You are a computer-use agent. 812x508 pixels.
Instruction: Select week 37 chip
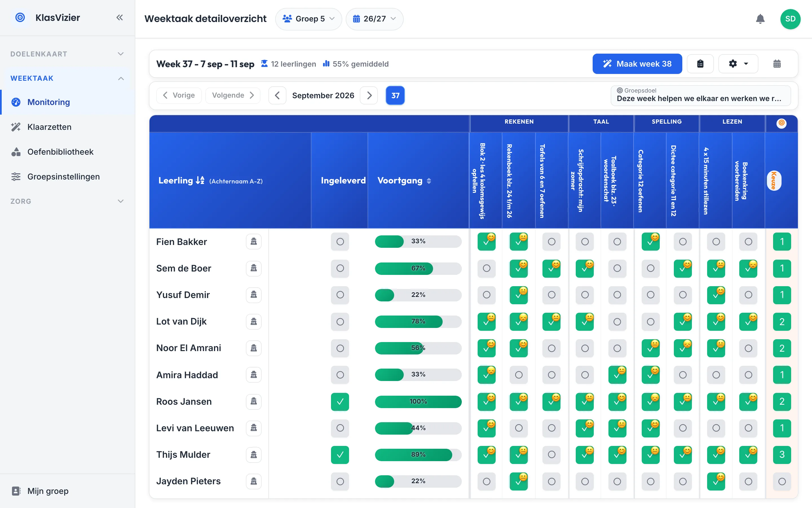pos(395,95)
